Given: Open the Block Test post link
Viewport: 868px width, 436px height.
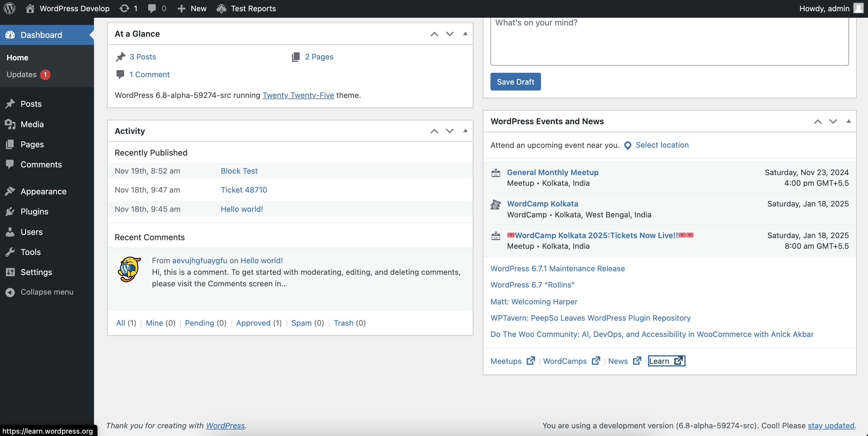Looking at the screenshot, I should point(239,171).
